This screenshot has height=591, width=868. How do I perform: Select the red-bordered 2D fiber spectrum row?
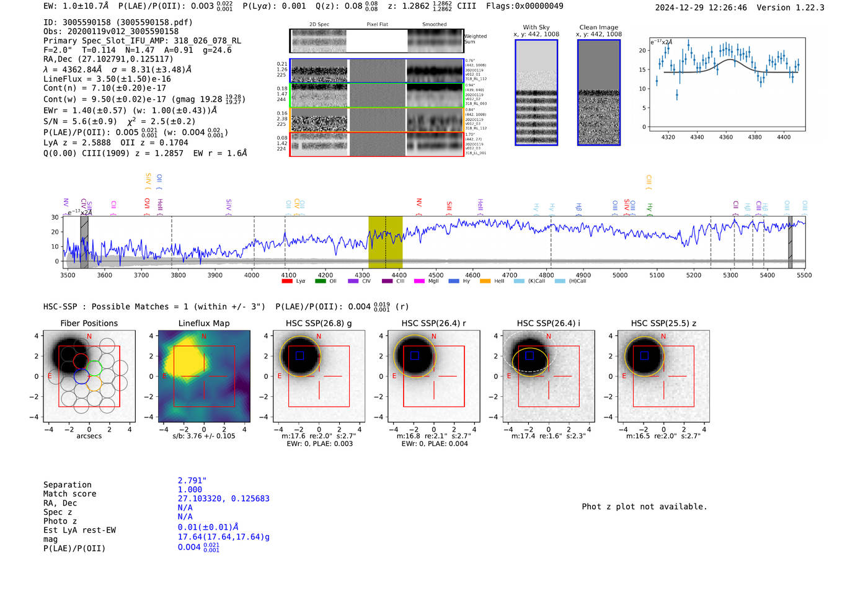pos(376,144)
